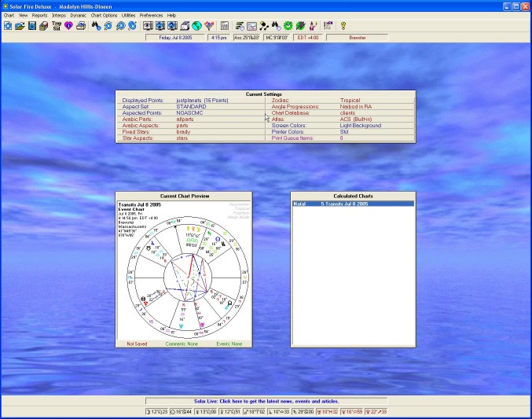Open the globe atlas icon

click(x=197, y=26)
